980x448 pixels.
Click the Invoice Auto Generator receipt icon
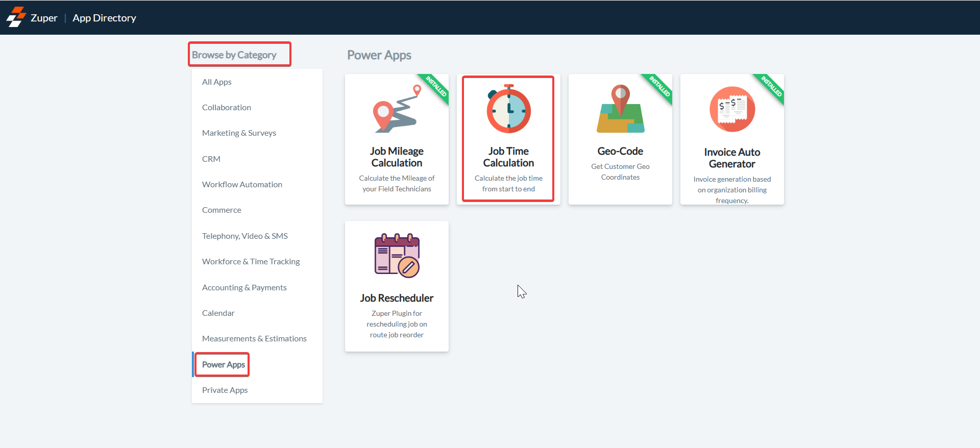pyautogui.click(x=732, y=109)
